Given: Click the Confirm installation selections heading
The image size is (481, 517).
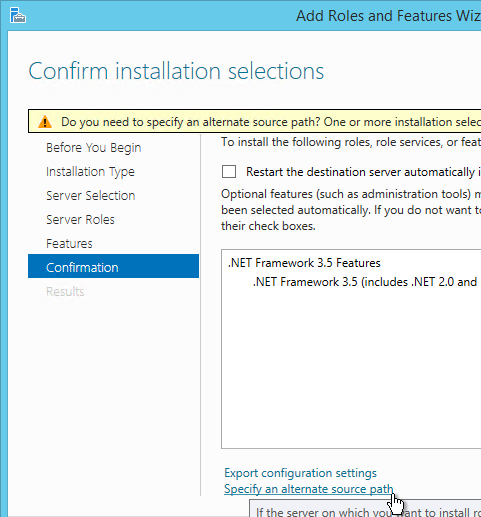Looking at the screenshot, I should point(176,71).
